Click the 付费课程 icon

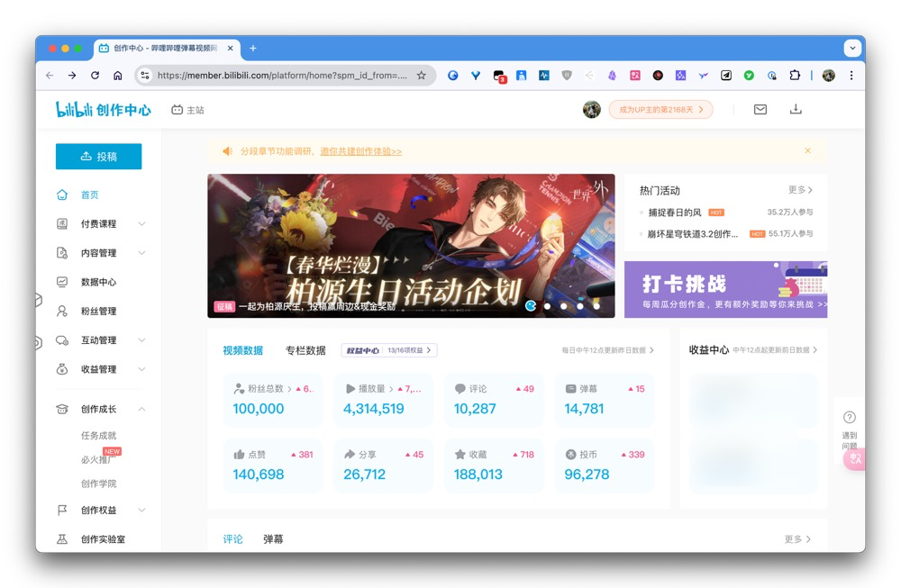[x=62, y=223]
